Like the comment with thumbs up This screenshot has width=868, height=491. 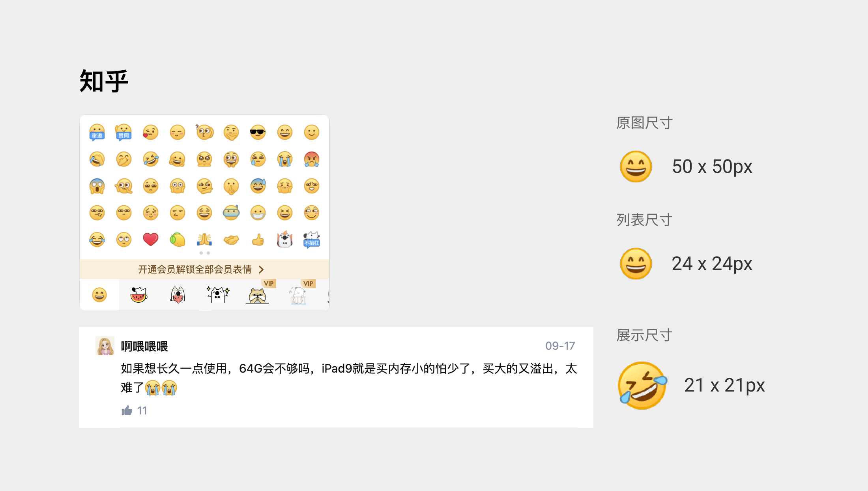click(x=127, y=410)
